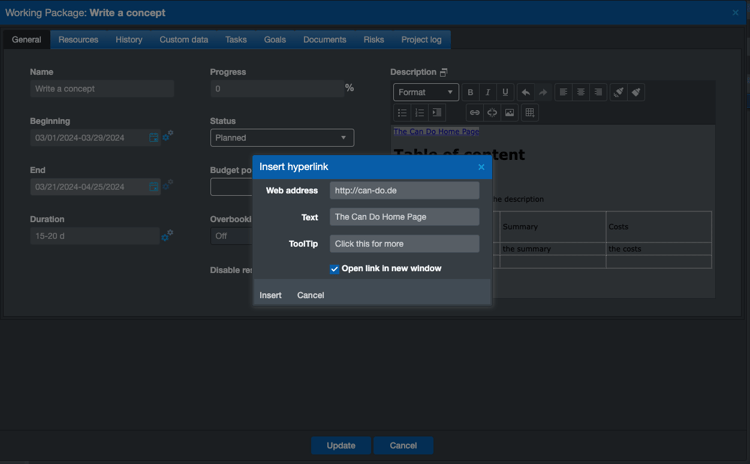Open the Status dropdown showing Planned
The image size is (750, 464).
click(x=282, y=138)
